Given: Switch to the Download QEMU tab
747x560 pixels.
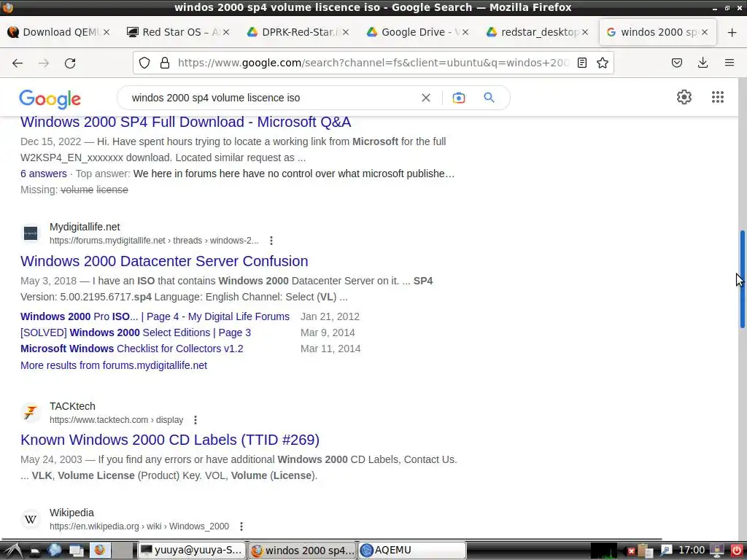Looking at the screenshot, I should (58, 32).
